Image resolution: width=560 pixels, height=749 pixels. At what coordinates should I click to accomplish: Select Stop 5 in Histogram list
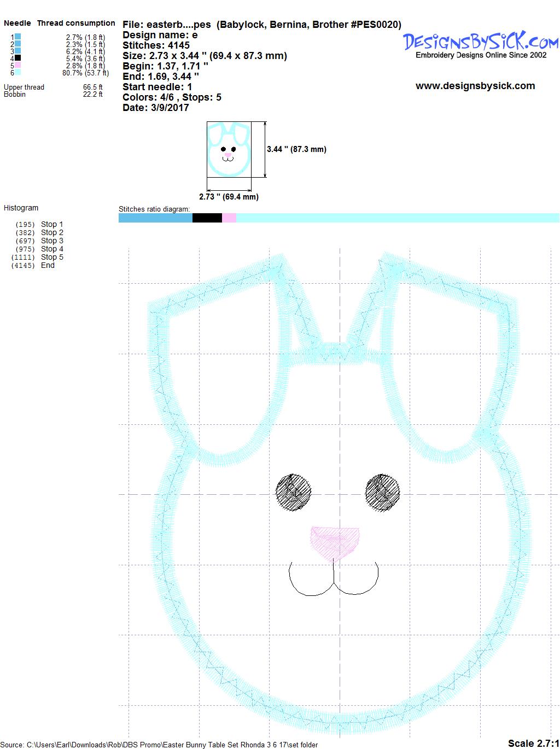pyautogui.click(x=52, y=257)
